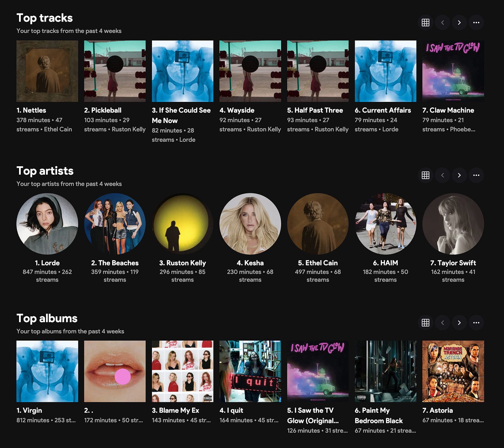The width and height of the screenshot is (504, 448).
Task: Switch Top artists to grid view
Action: [425, 175]
